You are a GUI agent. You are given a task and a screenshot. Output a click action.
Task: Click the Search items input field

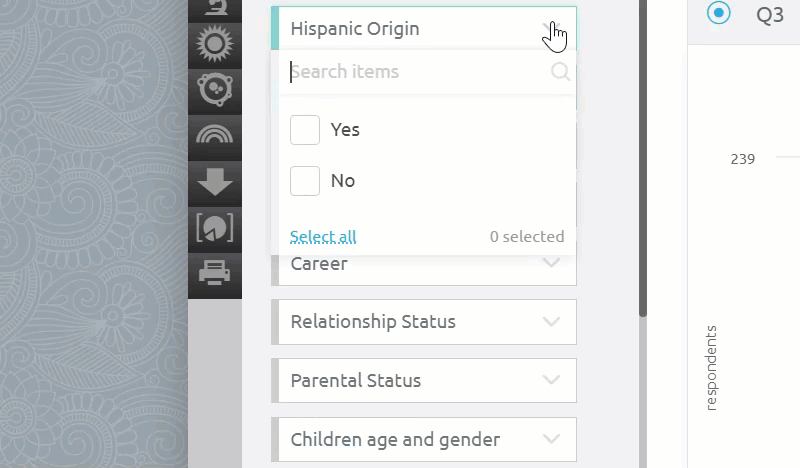(x=418, y=72)
